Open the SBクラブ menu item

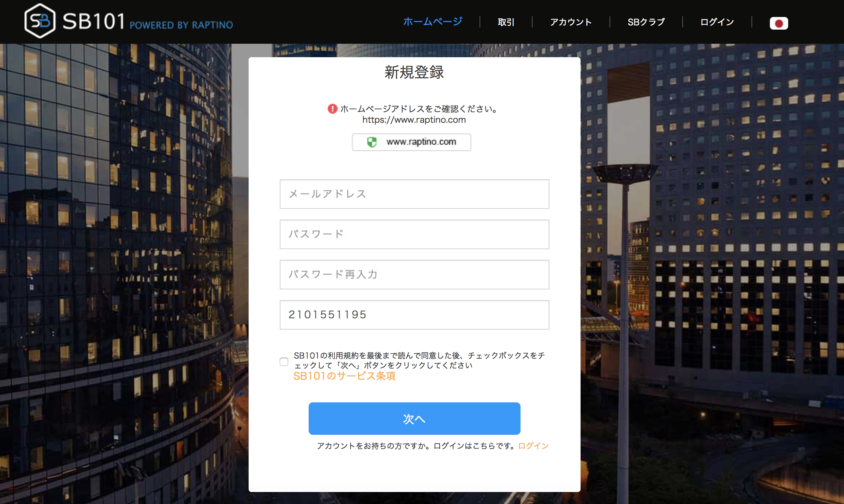[646, 22]
